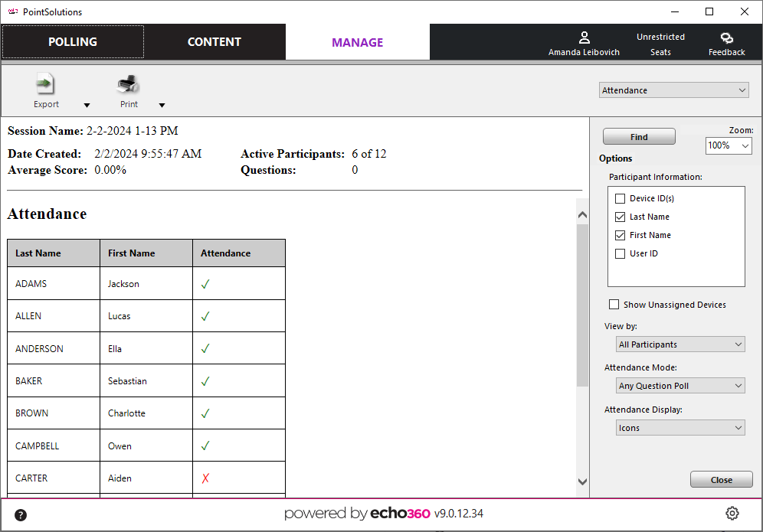Enable the Device ID(s) checkbox
Viewport: 763px width, 532px height.
click(x=620, y=198)
